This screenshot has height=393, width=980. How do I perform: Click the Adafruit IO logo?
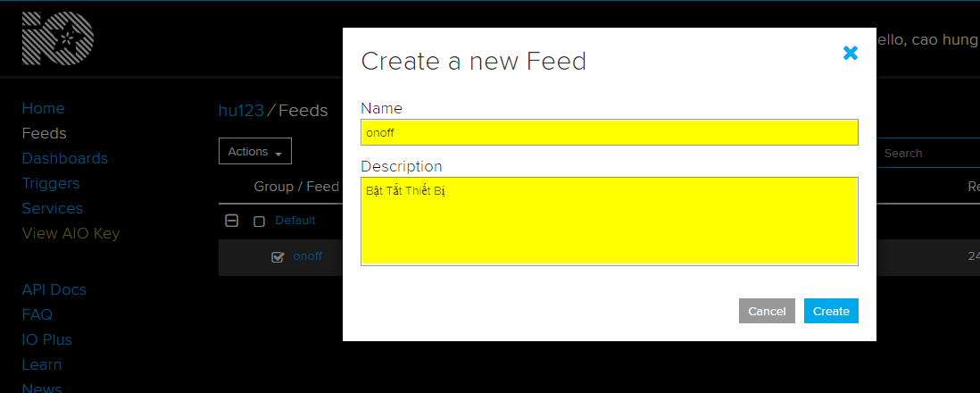tap(58, 39)
